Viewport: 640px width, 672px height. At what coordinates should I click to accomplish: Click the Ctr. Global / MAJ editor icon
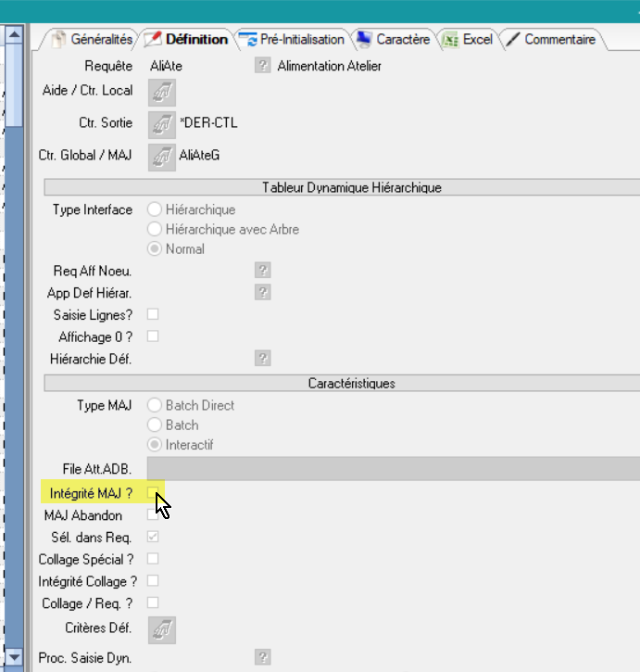pyautogui.click(x=163, y=156)
